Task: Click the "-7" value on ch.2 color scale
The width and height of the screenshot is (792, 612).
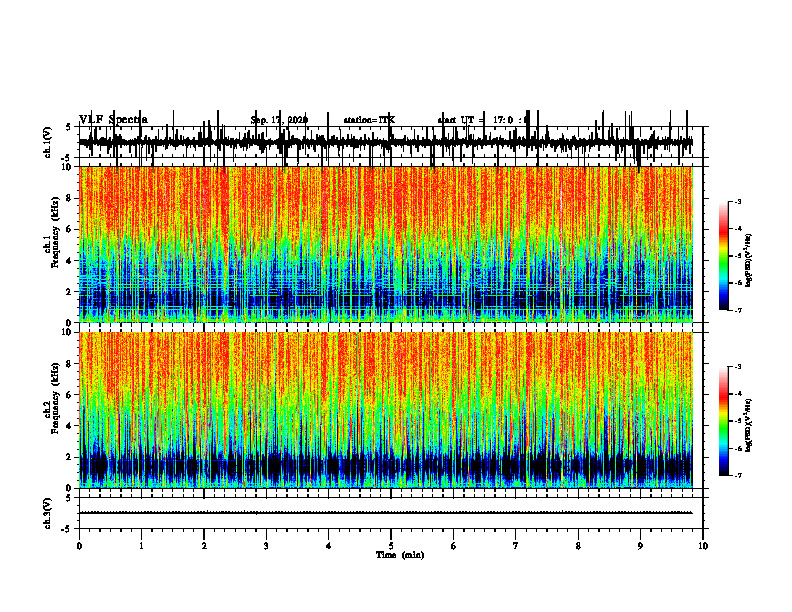Action: point(738,476)
